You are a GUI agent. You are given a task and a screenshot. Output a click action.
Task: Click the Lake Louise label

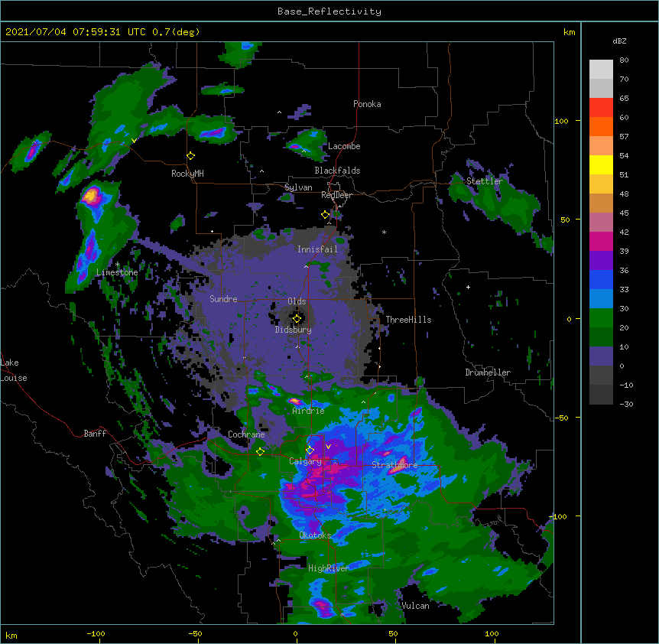[14, 370]
